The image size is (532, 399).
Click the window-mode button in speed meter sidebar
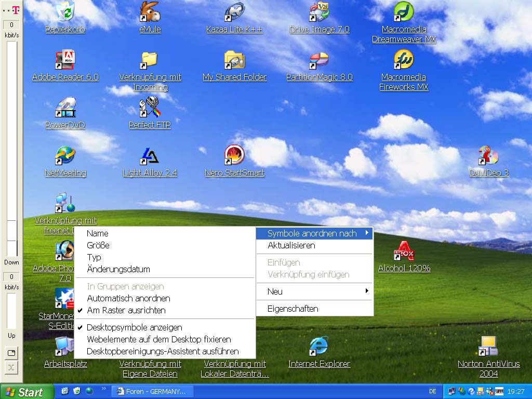pos(11,353)
